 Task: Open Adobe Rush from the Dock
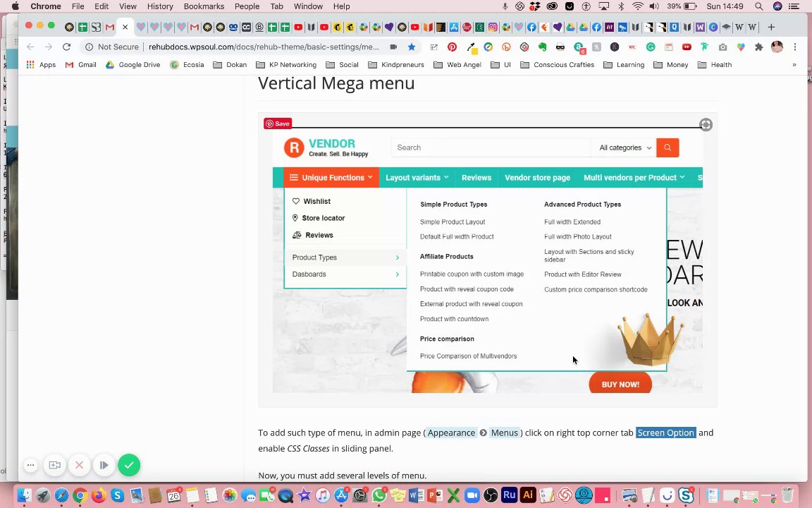(x=509, y=495)
